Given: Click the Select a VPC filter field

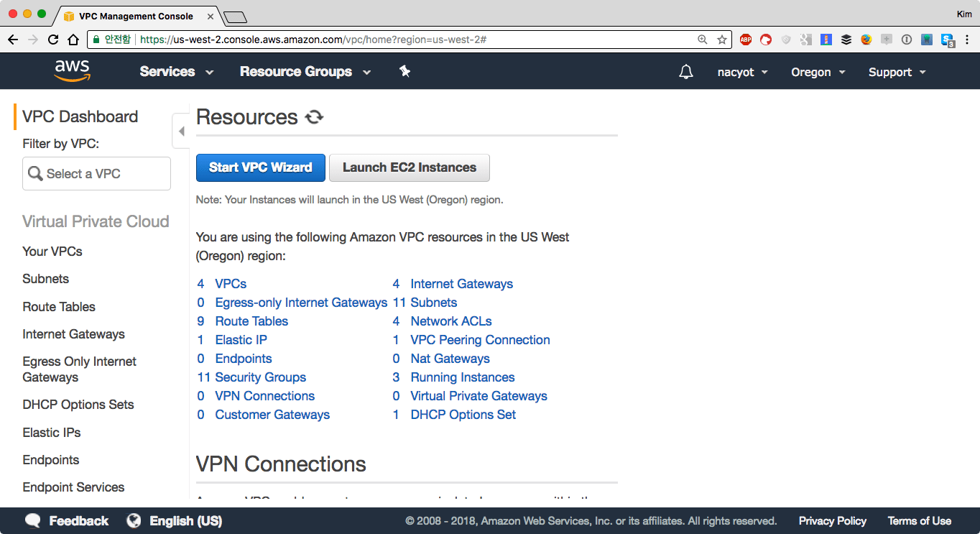Looking at the screenshot, I should (x=97, y=174).
